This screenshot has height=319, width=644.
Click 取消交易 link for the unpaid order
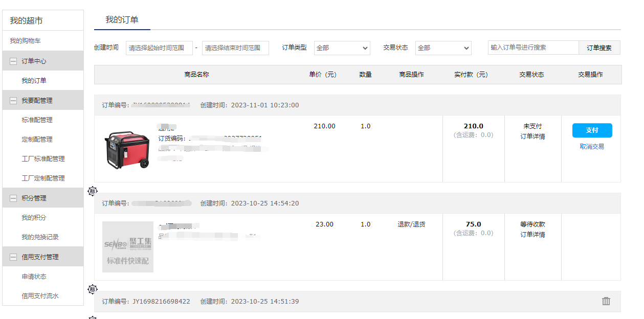pos(592,147)
